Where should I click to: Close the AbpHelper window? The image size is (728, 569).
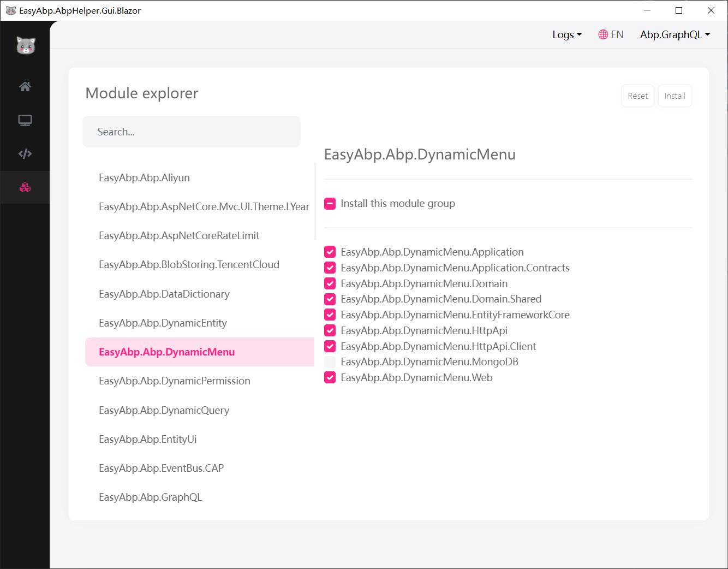[x=711, y=10]
